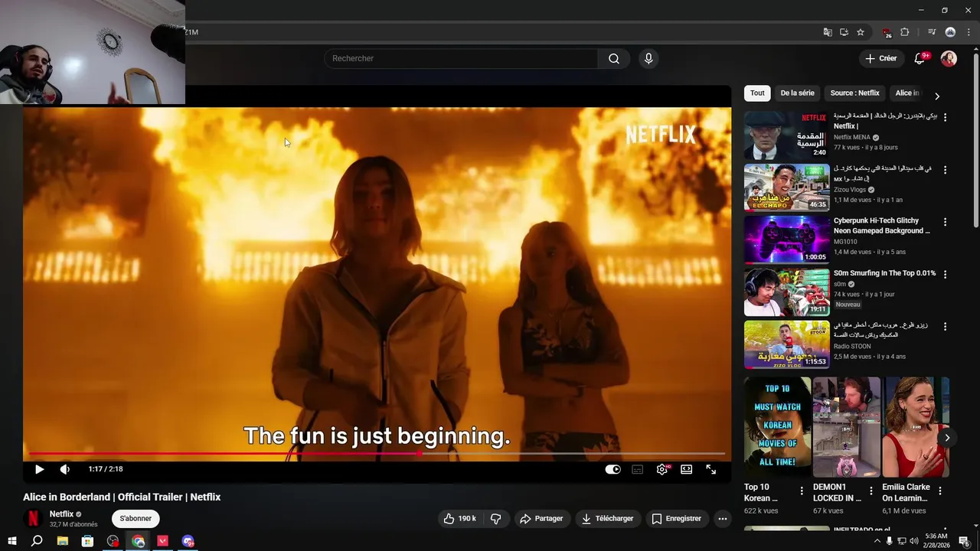Open YouTube notifications bell
The height and width of the screenshot is (551, 980).
click(920, 58)
